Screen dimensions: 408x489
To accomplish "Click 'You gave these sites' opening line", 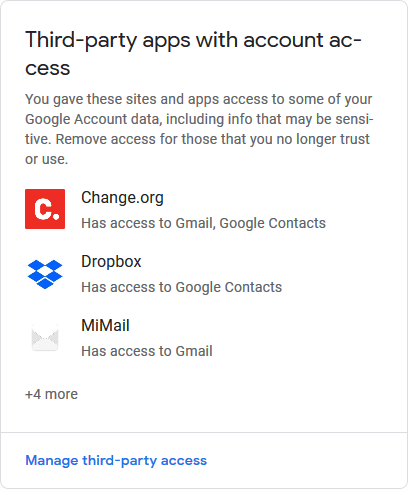I will [x=199, y=99].
